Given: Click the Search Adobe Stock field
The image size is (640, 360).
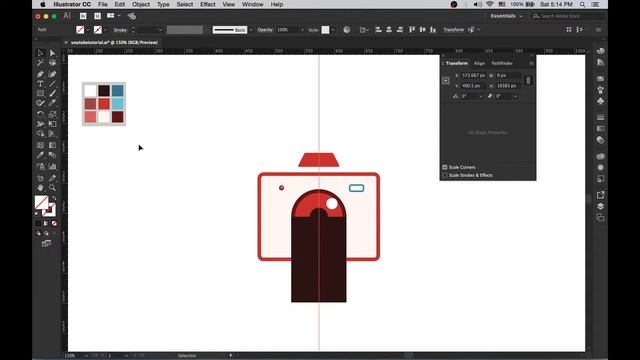Looking at the screenshot, I should (568, 16).
